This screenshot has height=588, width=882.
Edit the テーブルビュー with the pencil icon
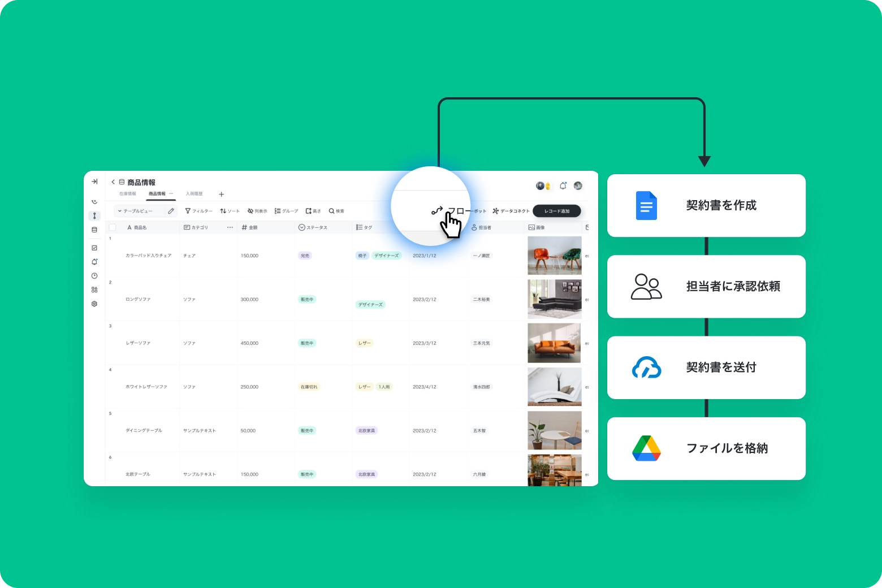[171, 210]
